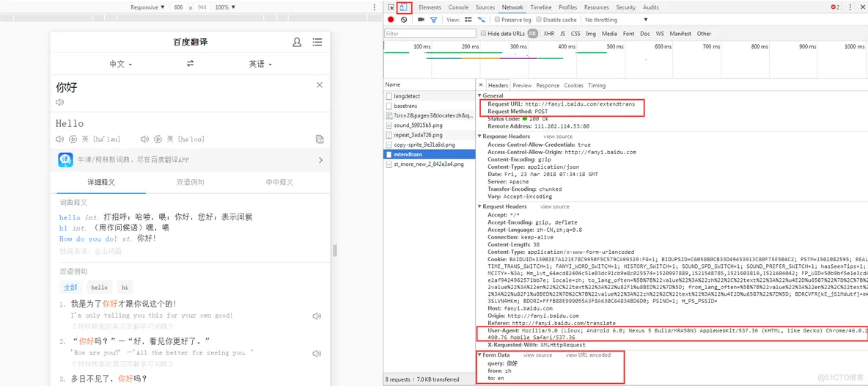Click view URL encoded link
The height and width of the screenshot is (386, 868).
coord(588,355)
